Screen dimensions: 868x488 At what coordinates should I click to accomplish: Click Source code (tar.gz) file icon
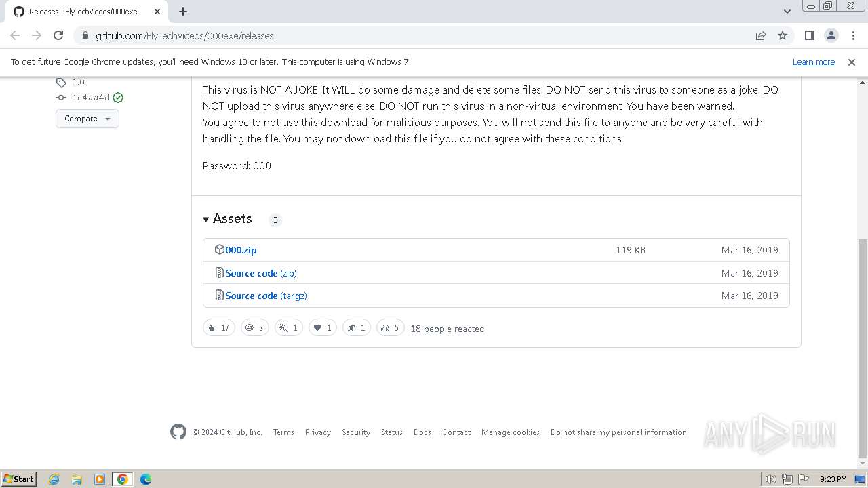point(219,295)
